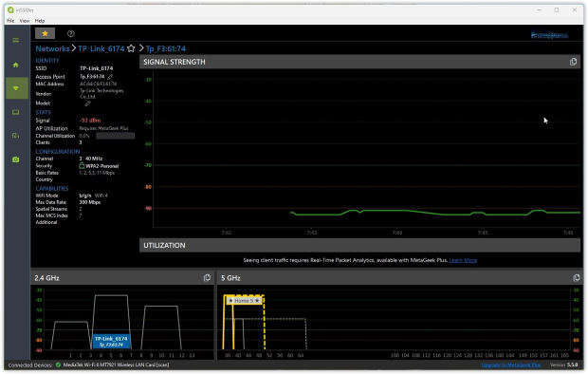The height and width of the screenshot is (374, 588).
Task: Click the SSID value TP-Link_6174
Action: (x=97, y=68)
